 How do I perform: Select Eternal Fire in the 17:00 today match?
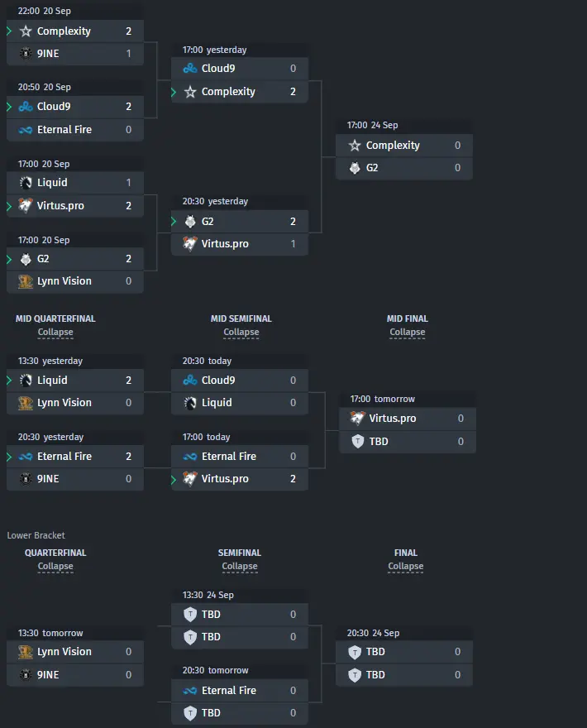(x=240, y=457)
